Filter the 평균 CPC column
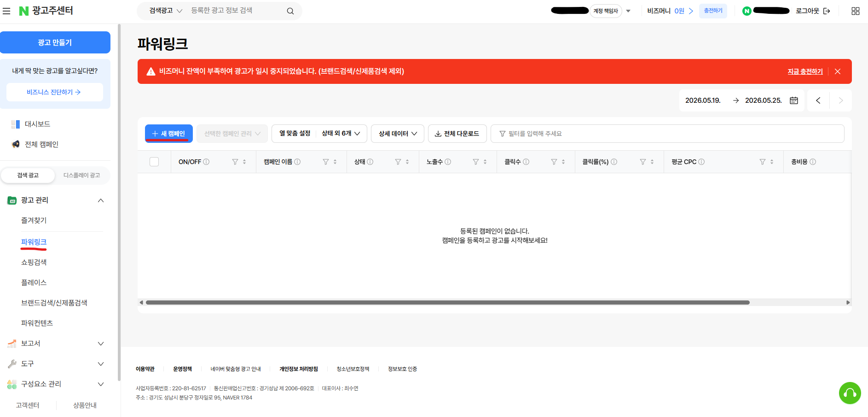Screen dimensions: 868x417 click(x=763, y=162)
